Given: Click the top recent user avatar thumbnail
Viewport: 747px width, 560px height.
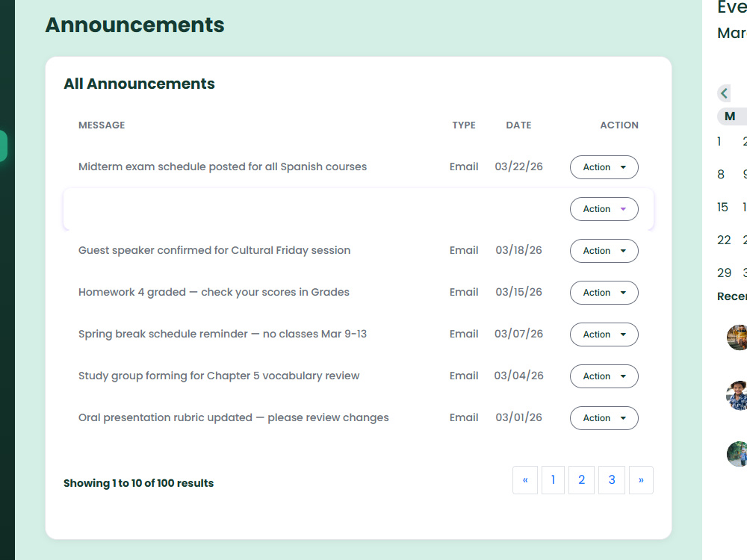Looking at the screenshot, I should 737,337.
